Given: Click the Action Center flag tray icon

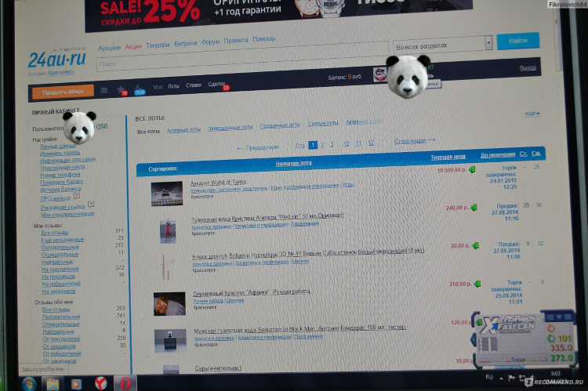Looking at the screenshot, I should point(511,378).
